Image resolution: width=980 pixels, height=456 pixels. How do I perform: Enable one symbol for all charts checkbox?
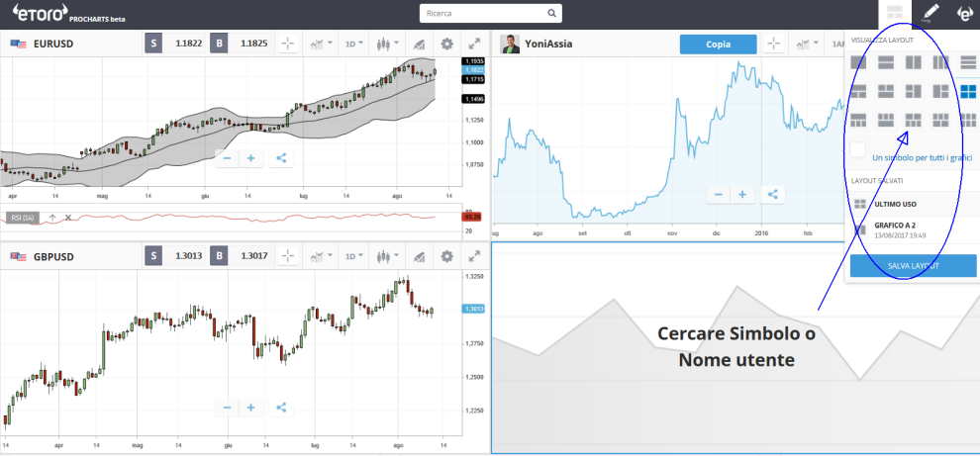coord(857,149)
